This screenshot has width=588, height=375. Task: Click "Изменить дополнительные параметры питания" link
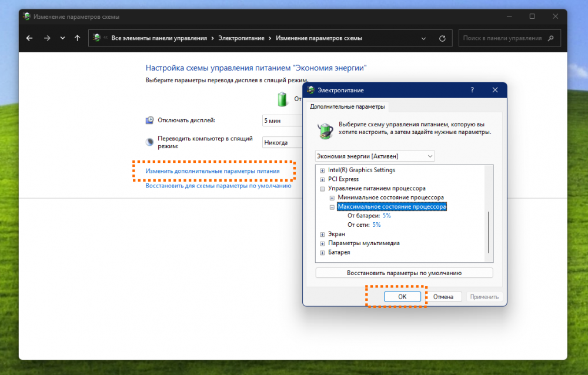tap(212, 171)
